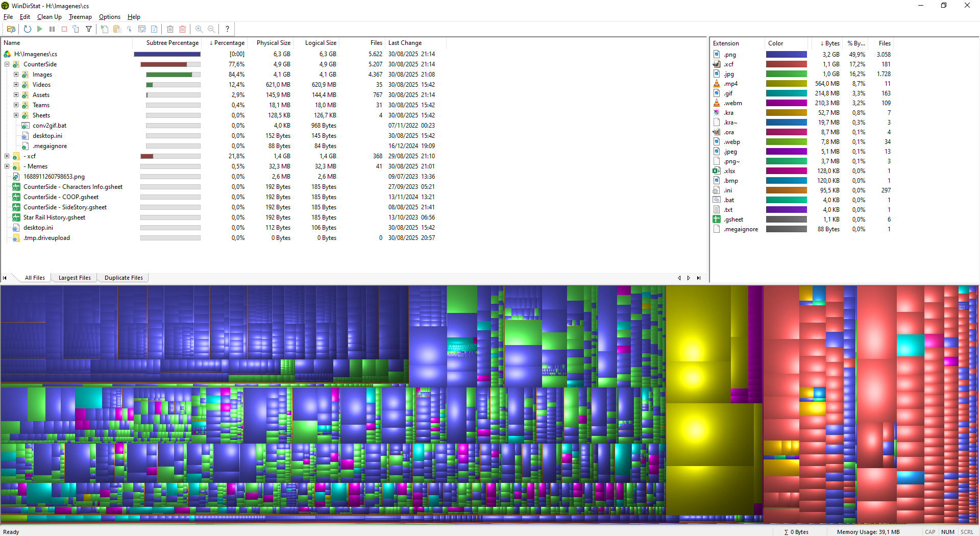The image size is (980, 536).
Task: Click the open/select drive folder icon
Action: pos(11,29)
